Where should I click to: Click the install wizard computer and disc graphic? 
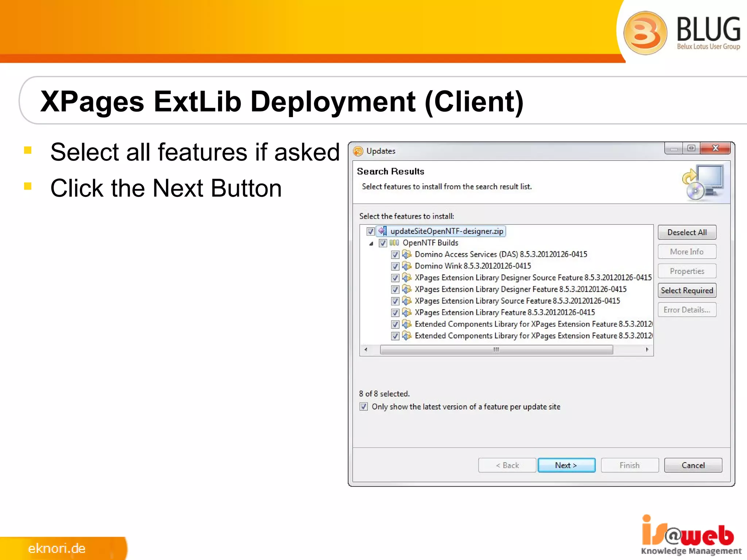click(703, 182)
